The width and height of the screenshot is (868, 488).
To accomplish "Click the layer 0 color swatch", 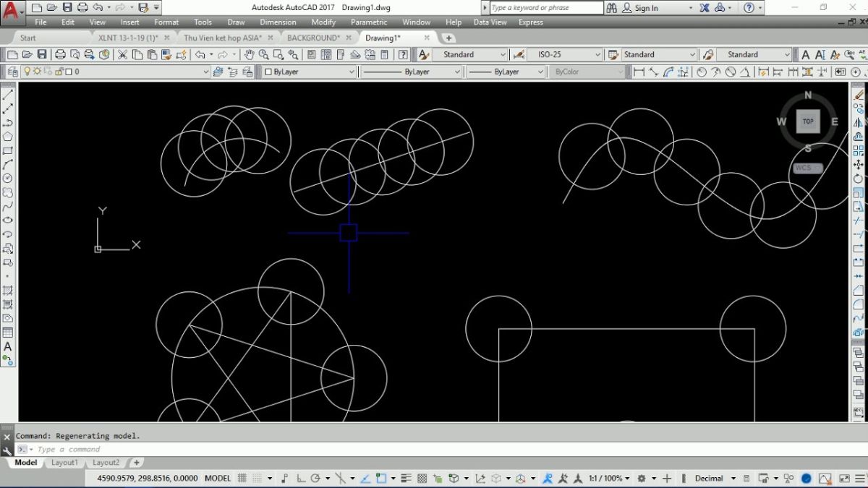I will [x=69, y=72].
